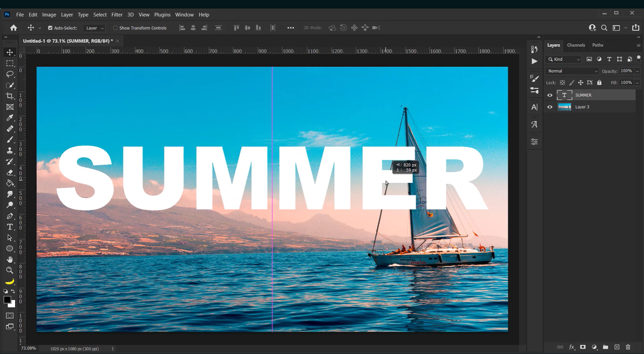The image size is (644, 354).
Task: Select the Crop tool
Action: [x=10, y=96]
